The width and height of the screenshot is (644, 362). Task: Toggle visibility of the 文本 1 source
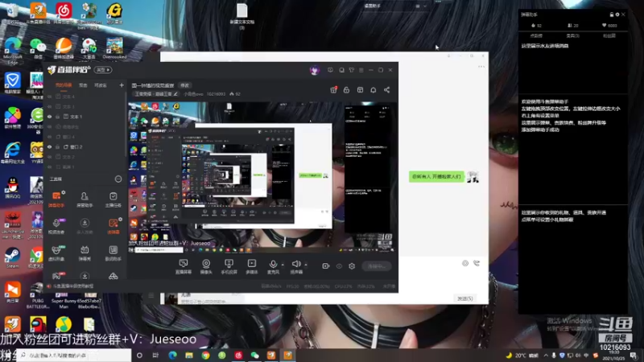pyautogui.click(x=50, y=117)
